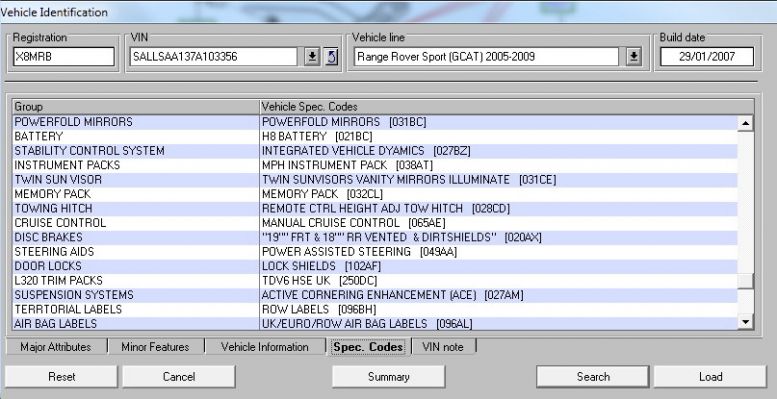Screen dimensions: 777x399
Task: Select the Spec. Codes tab
Action: [368, 347]
